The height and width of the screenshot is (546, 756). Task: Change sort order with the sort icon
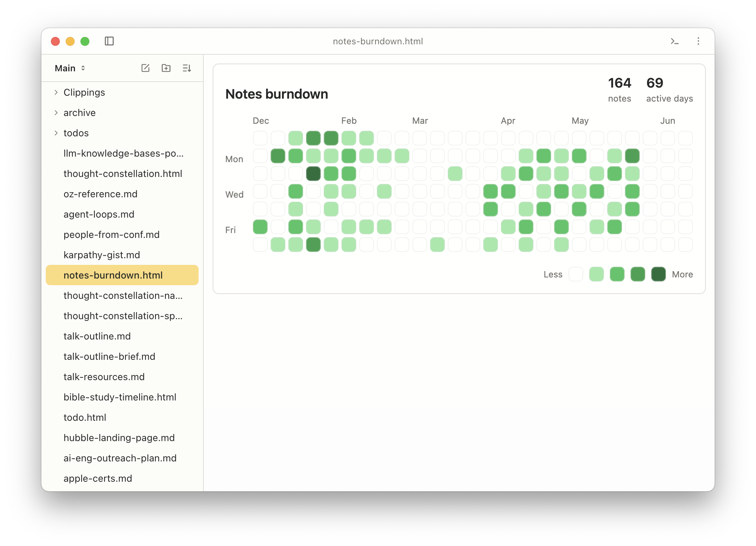click(187, 68)
